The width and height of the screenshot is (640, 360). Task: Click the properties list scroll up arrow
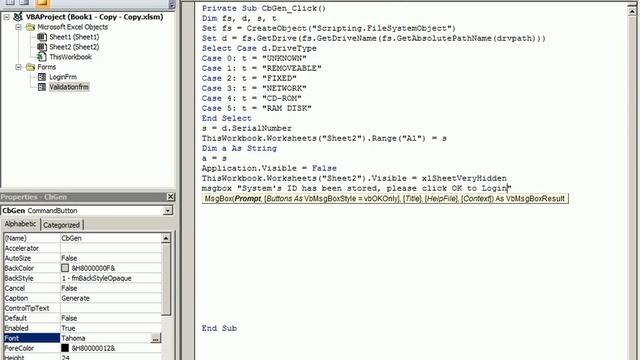166,238
